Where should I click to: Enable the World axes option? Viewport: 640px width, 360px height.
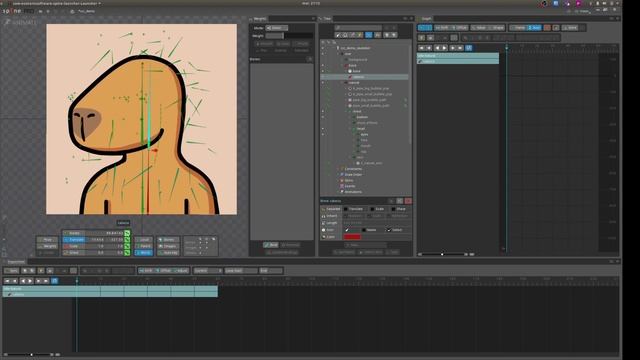[x=144, y=253]
